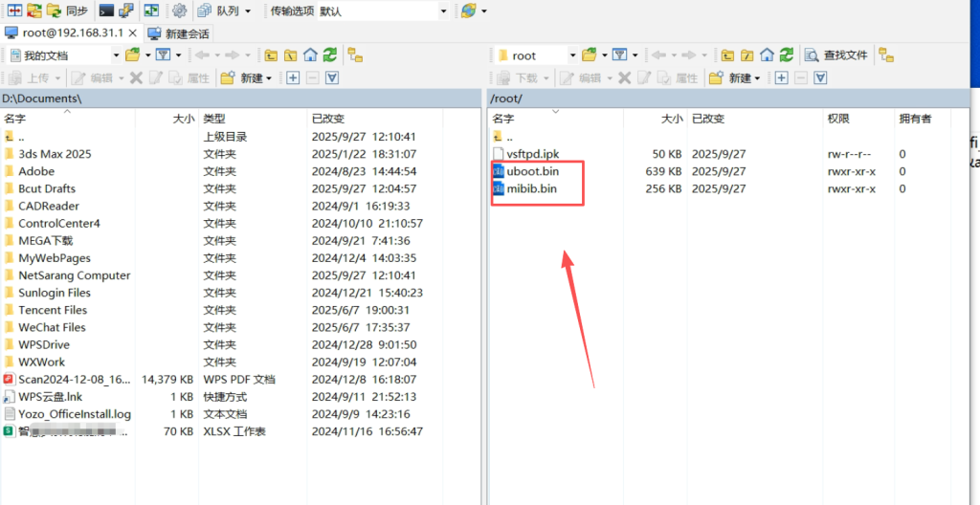Click local 新建 new button
Image resolution: width=980 pixels, height=505 pixels.
pos(246,78)
